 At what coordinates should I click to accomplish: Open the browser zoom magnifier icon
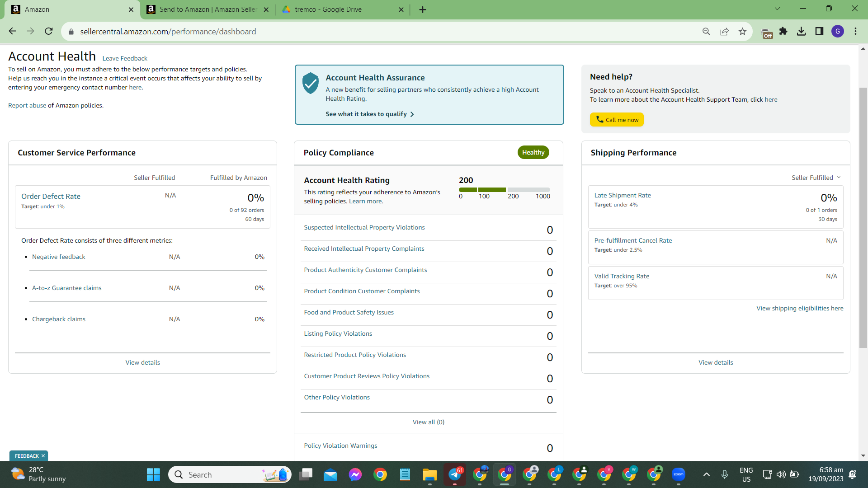click(706, 32)
